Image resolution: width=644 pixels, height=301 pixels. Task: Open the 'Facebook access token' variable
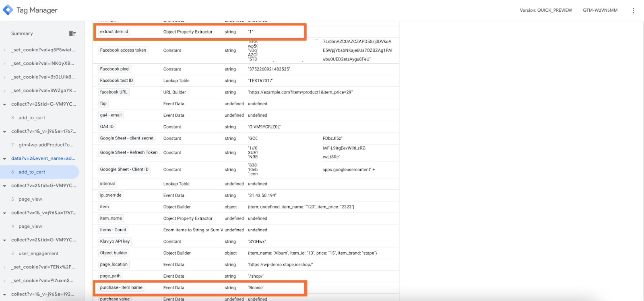123,50
